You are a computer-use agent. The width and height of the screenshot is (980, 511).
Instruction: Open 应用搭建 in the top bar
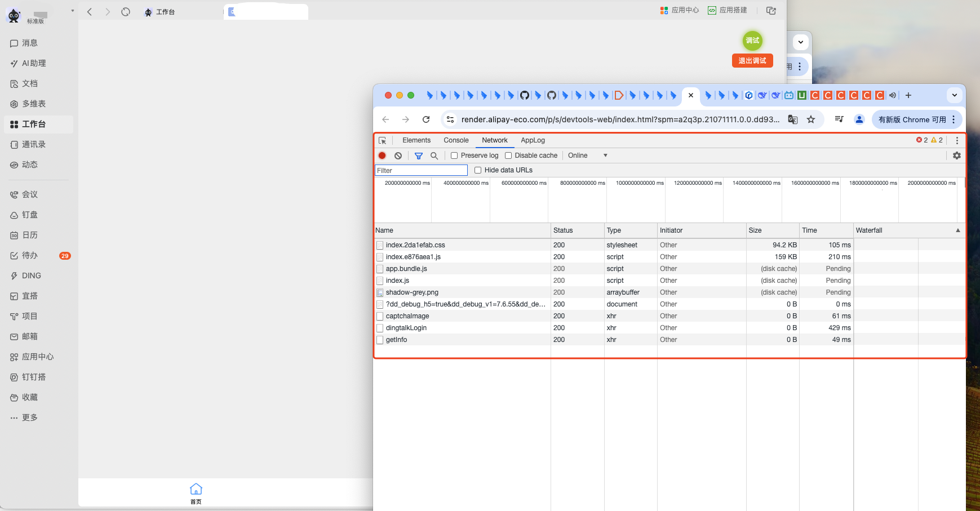pos(728,10)
